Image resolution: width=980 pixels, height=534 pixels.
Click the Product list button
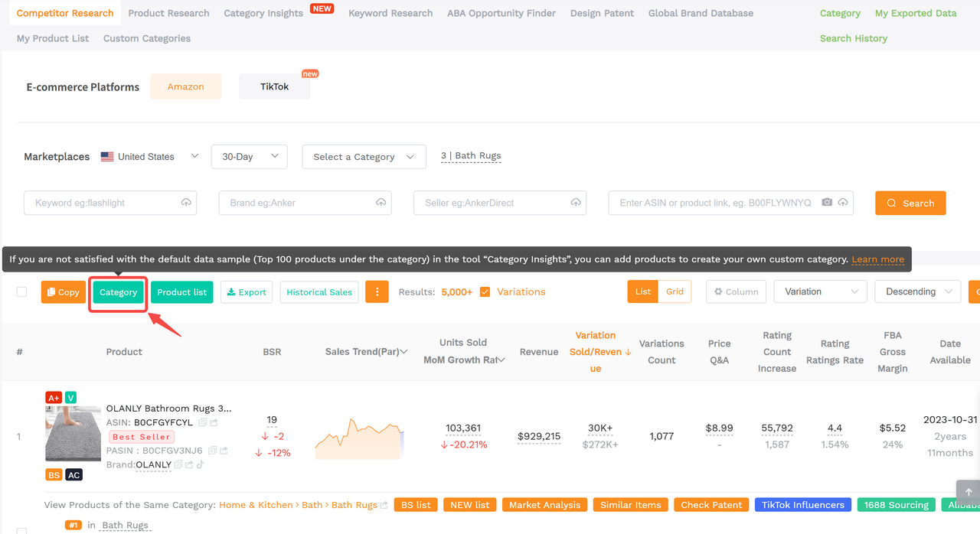(x=182, y=291)
